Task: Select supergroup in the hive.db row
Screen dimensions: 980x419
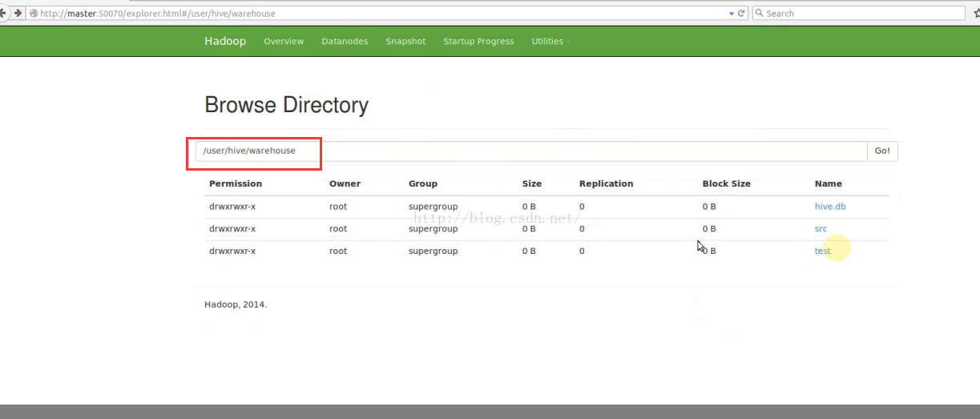Action: pyautogui.click(x=434, y=206)
